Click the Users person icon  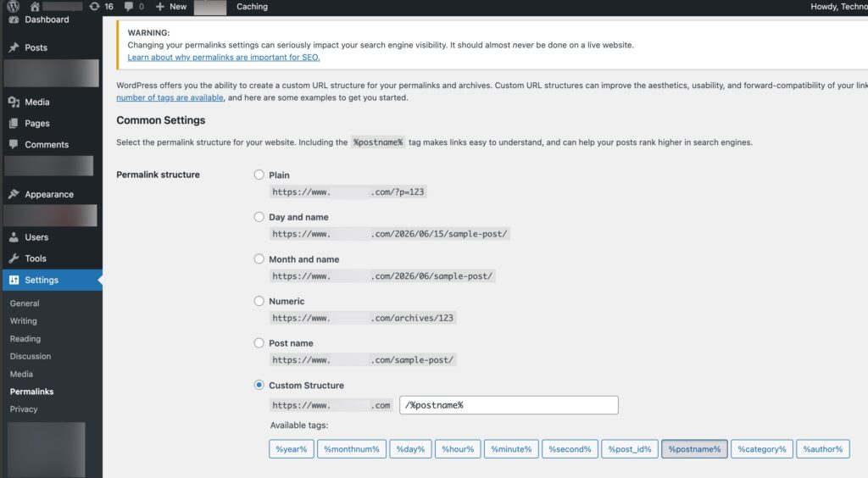14,237
